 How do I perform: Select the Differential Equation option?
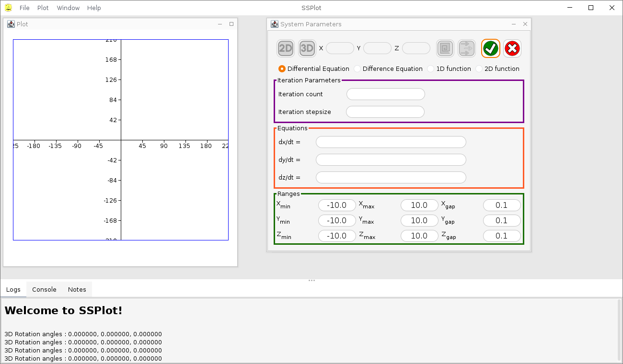tap(314, 68)
